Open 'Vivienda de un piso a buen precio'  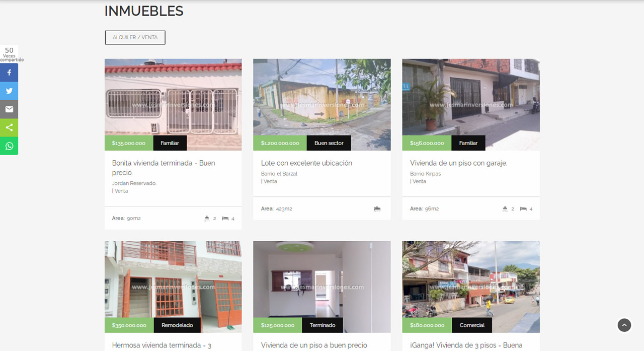[314, 345]
